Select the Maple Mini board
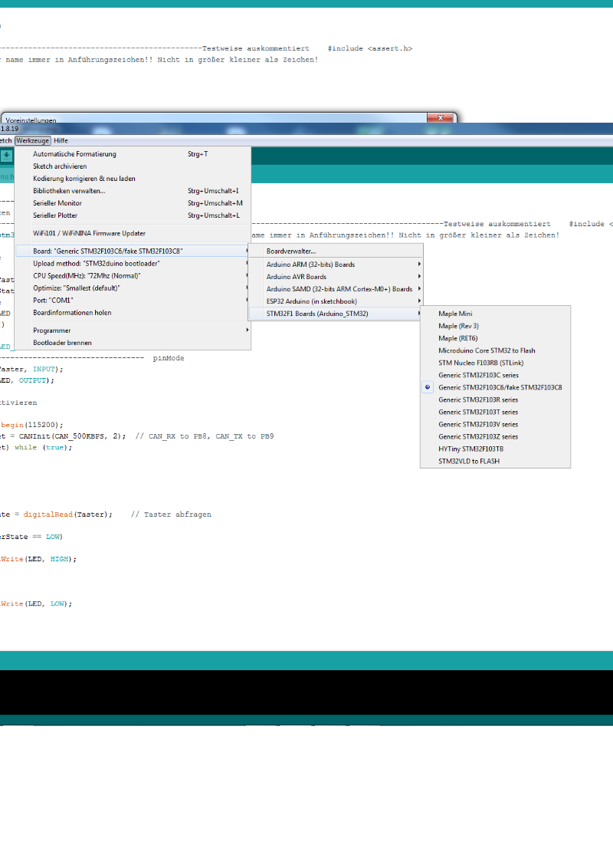Screen dimensions: 613x868 (x=495, y=314)
